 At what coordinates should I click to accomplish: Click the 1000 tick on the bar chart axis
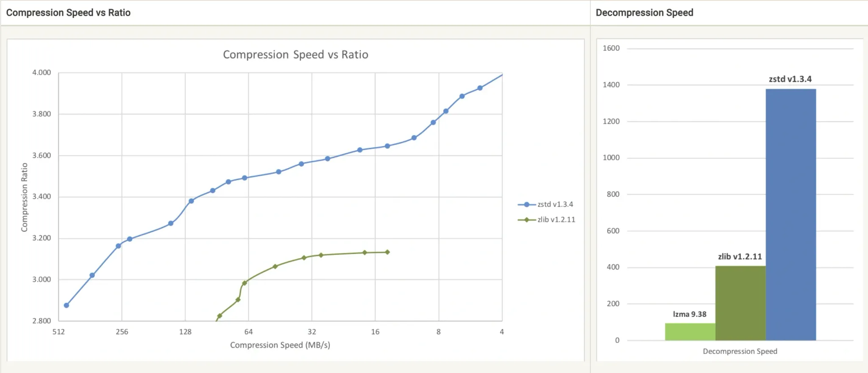coord(611,158)
